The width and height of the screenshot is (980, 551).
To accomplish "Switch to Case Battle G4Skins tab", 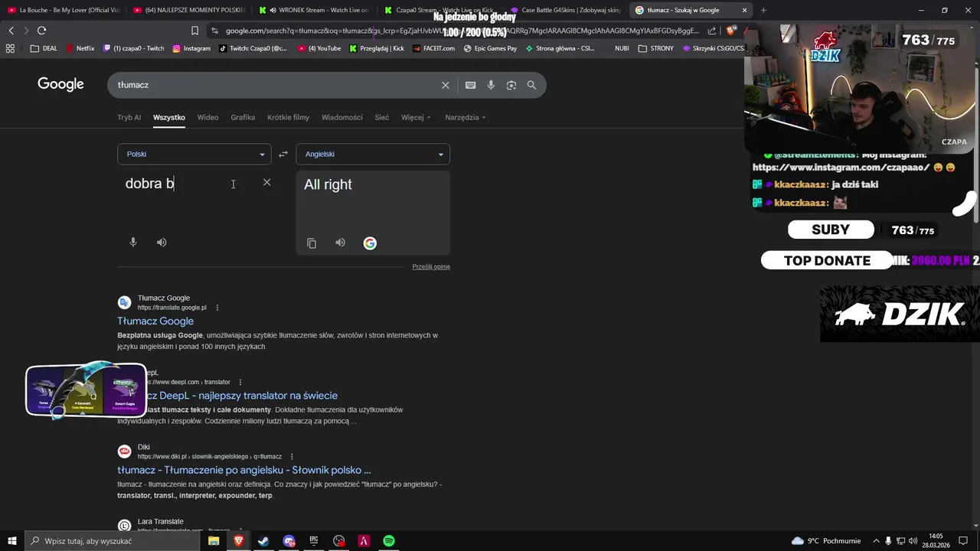I will (565, 10).
